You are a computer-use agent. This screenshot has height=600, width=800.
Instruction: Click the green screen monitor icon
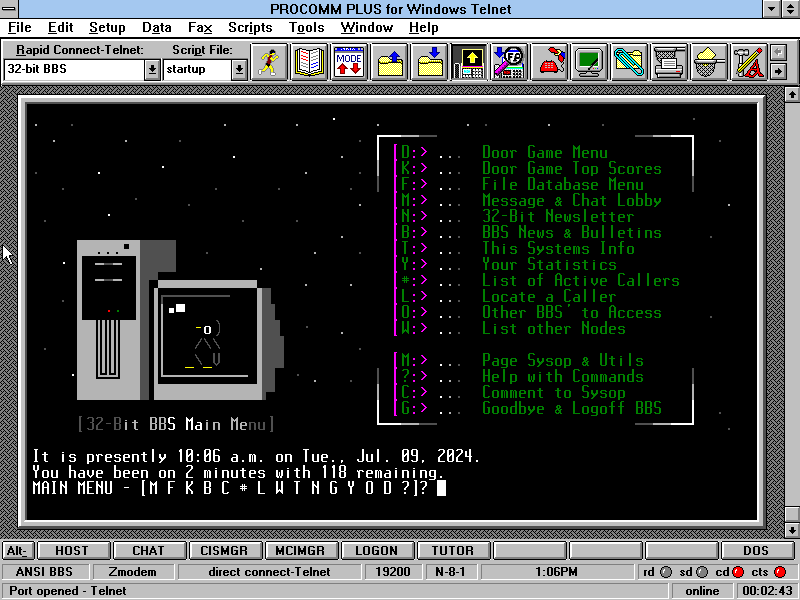[x=589, y=62]
